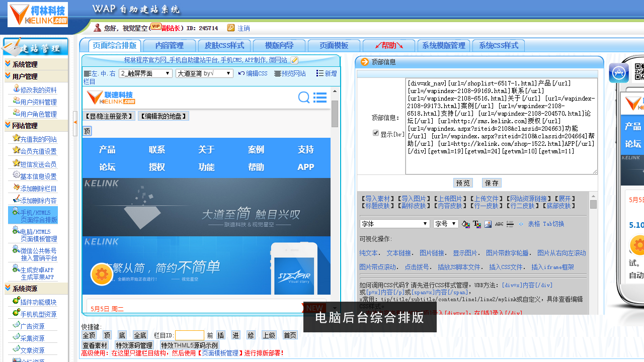This screenshot has height=362, width=644.
Task: Switch to the 皮肤CSS样式 tab
Action: tap(224, 46)
